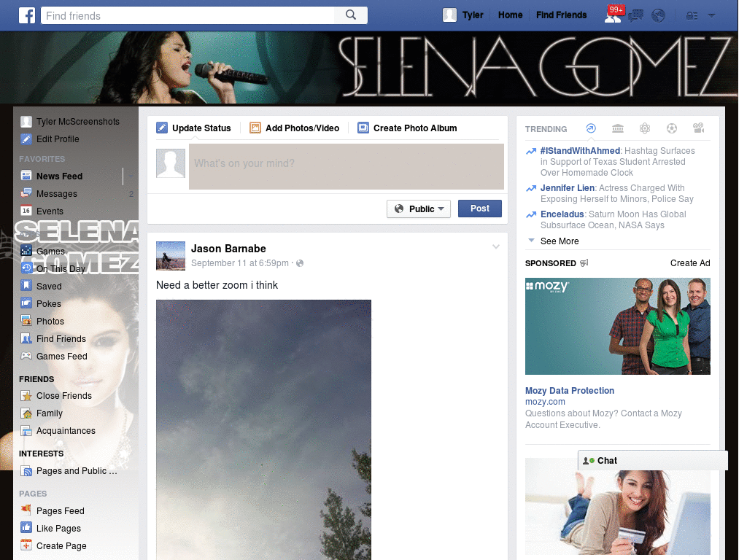Open the account settings caret menu
The width and height of the screenshot is (747, 560).
(711, 15)
